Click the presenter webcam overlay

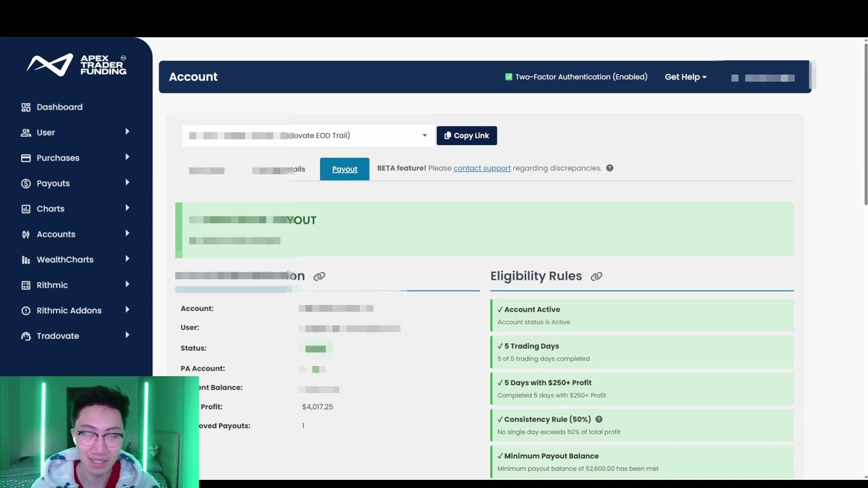(x=99, y=432)
